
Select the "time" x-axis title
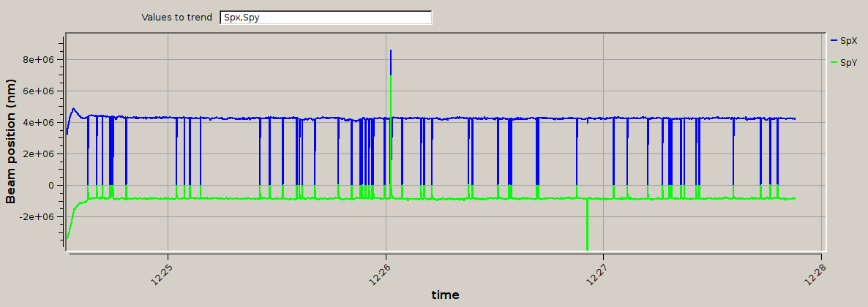click(x=445, y=295)
